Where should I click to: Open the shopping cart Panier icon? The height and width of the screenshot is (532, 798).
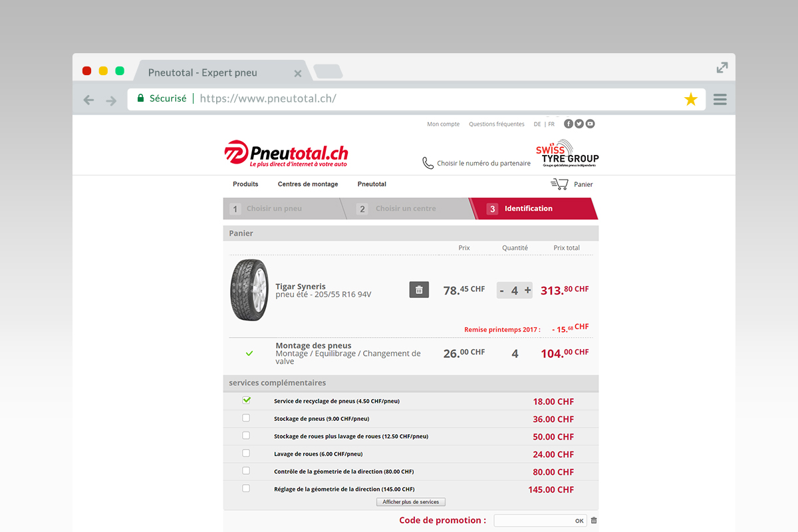click(559, 184)
